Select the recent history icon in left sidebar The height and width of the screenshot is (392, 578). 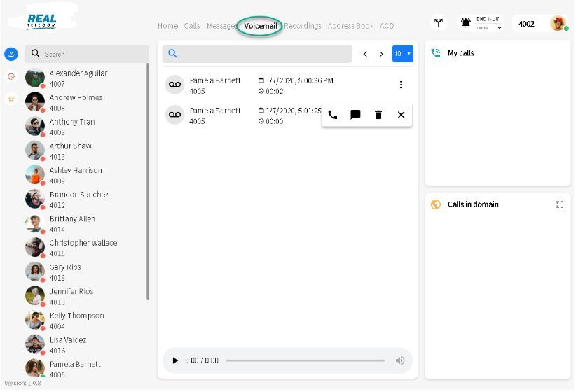[11, 76]
